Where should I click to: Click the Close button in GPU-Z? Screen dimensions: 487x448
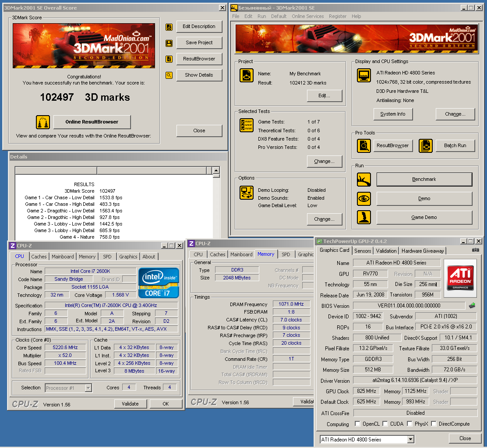coord(465,438)
